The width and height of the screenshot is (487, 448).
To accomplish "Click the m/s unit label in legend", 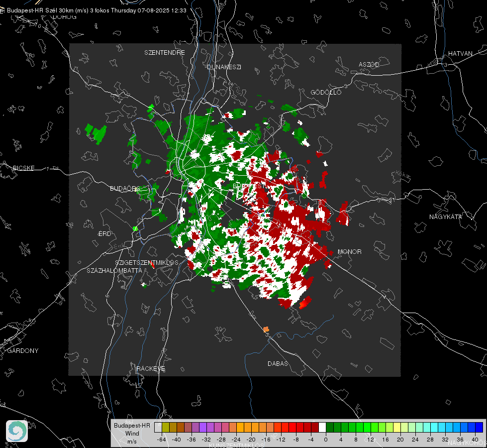I will pyautogui.click(x=132, y=442).
